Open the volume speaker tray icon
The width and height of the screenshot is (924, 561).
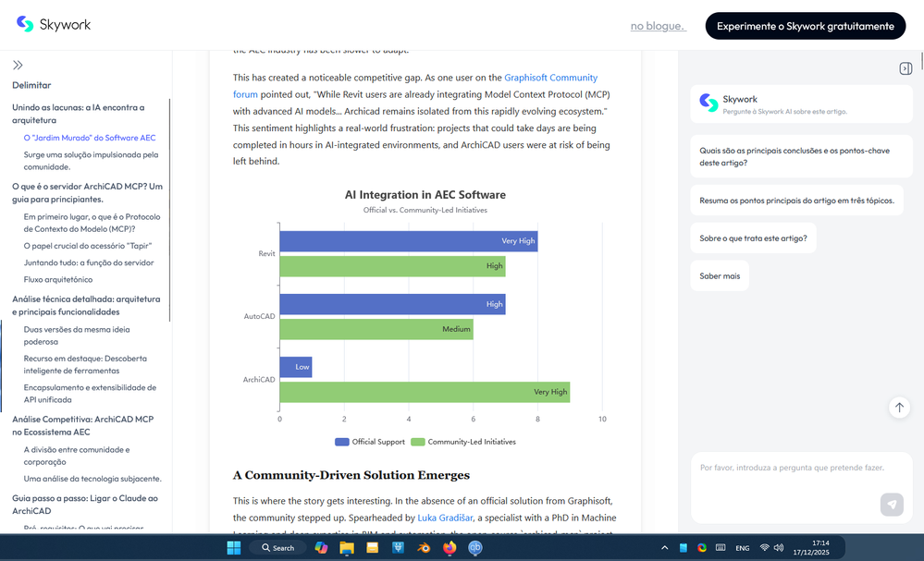click(779, 547)
